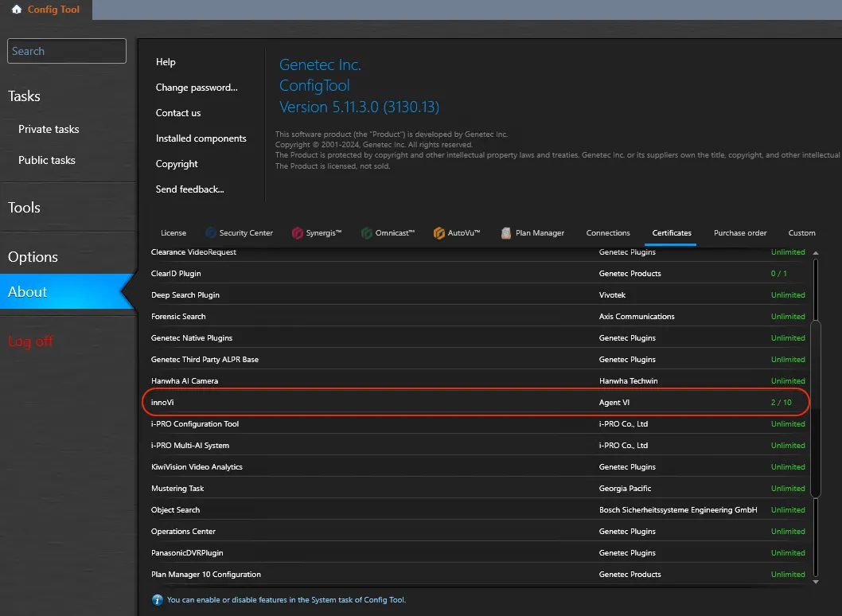
Task: Click Log off
Action: [30, 341]
